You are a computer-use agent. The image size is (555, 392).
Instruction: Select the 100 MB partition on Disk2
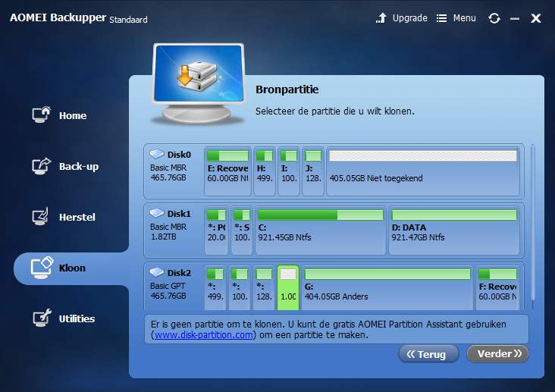(x=240, y=287)
